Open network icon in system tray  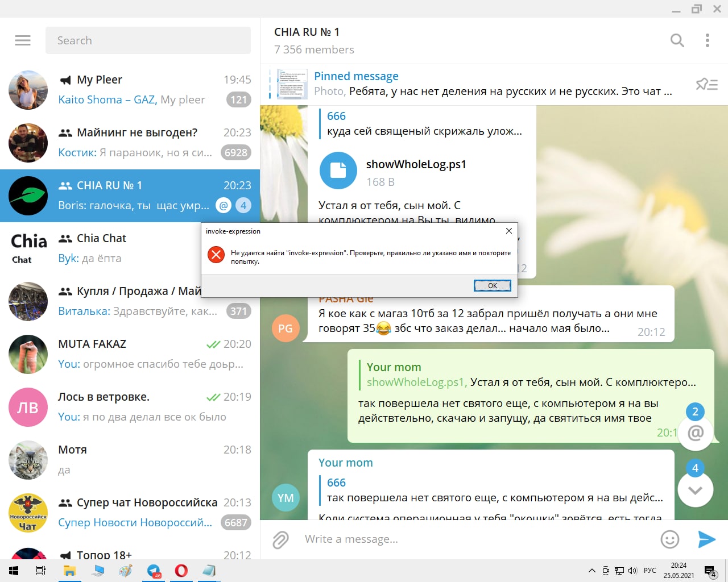619,571
